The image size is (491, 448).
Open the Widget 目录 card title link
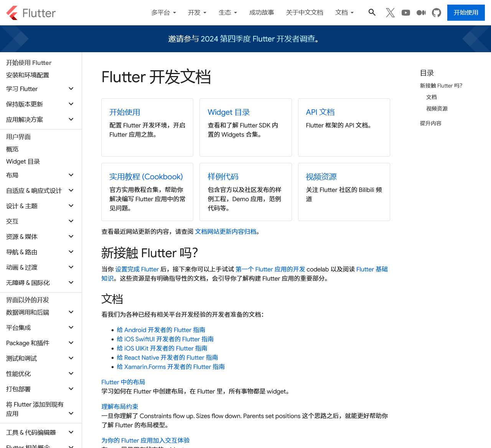(229, 112)
